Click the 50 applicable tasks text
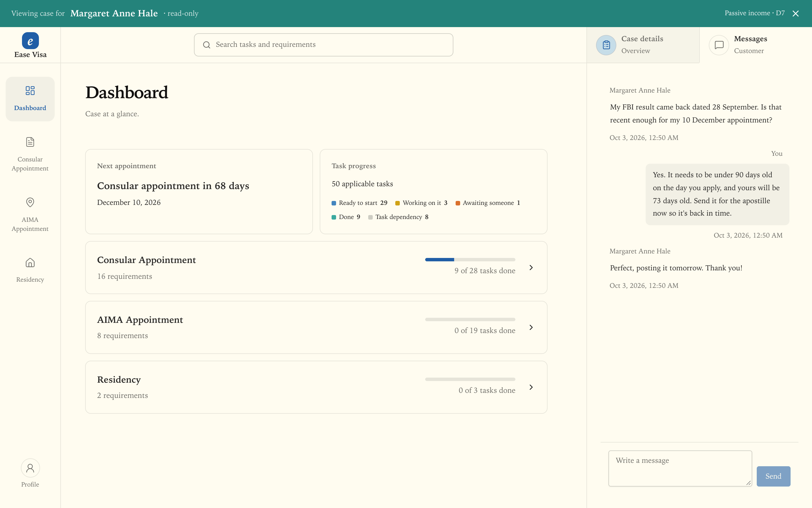Viewport: 812px width, 508px height. point(362,184)
